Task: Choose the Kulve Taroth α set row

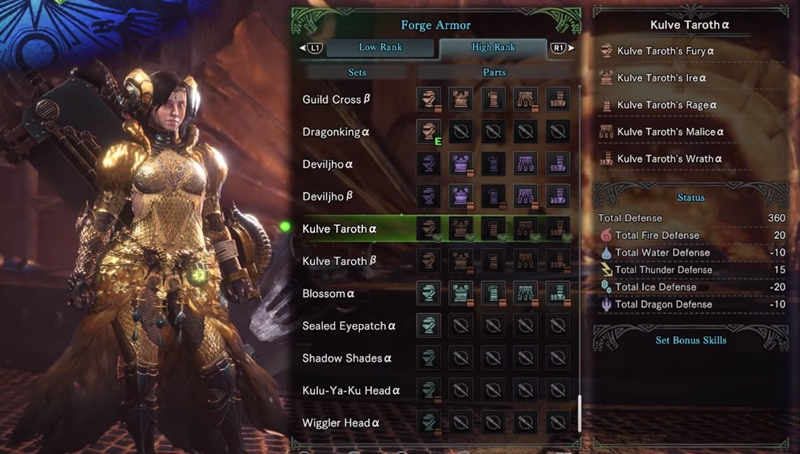Action: tap(436, 229)
